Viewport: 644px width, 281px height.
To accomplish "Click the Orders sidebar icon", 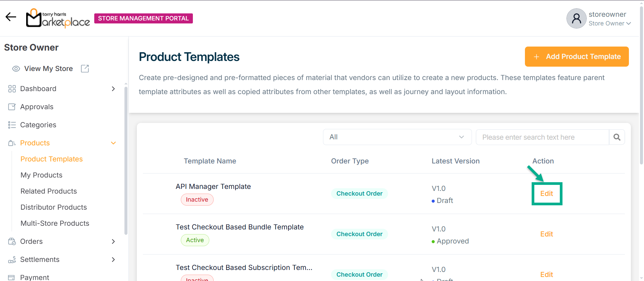I will [x=12, y=241].
